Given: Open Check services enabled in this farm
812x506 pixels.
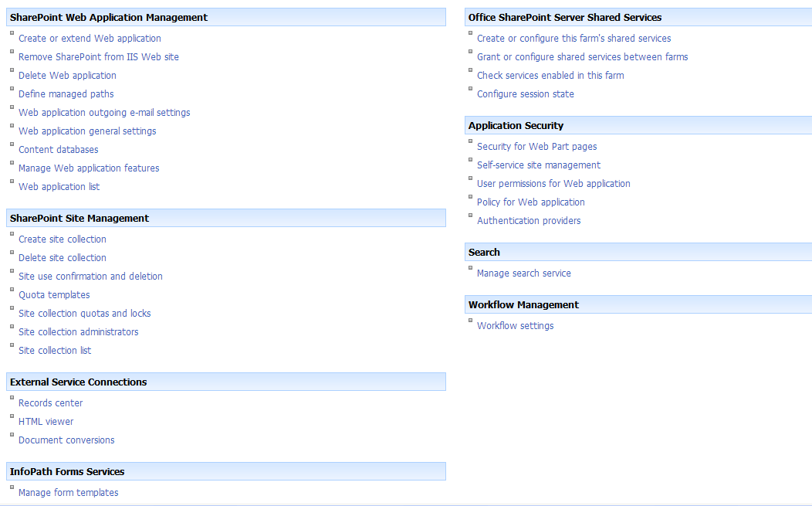Looking at the screenshot, I should (x=550, y=76).
